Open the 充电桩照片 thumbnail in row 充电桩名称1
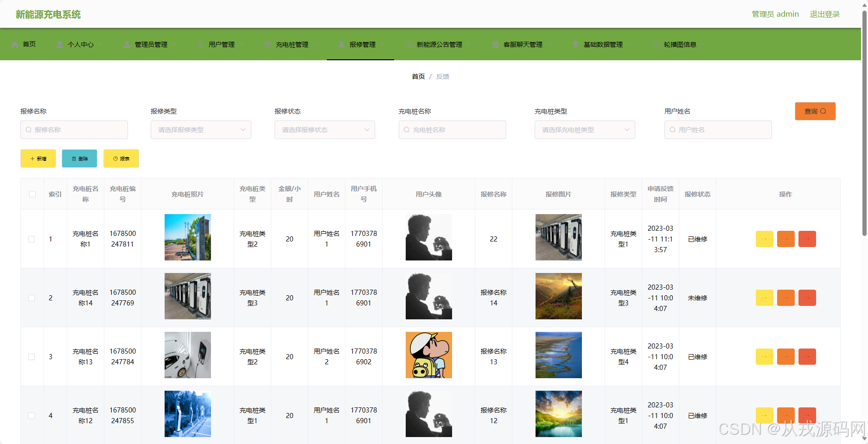Viewport: 868px width, 444px height. [x=188, y=237]
